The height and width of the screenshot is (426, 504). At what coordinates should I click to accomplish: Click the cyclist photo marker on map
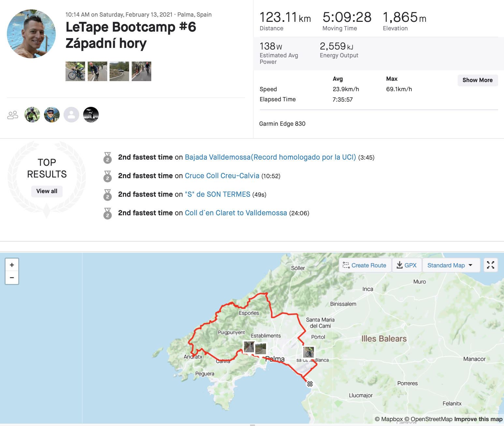click(x=309, y=352)
